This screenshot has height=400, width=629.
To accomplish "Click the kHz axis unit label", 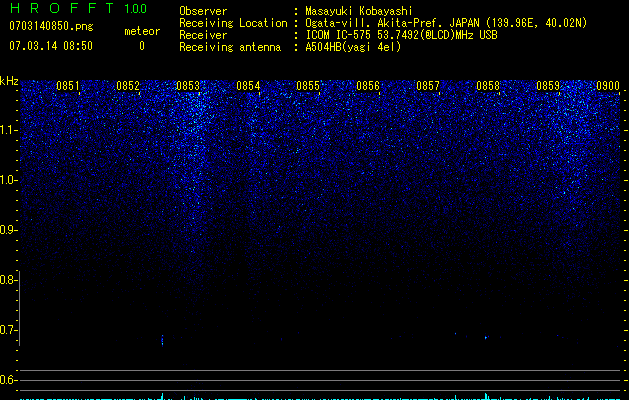I will coord(9,81).
